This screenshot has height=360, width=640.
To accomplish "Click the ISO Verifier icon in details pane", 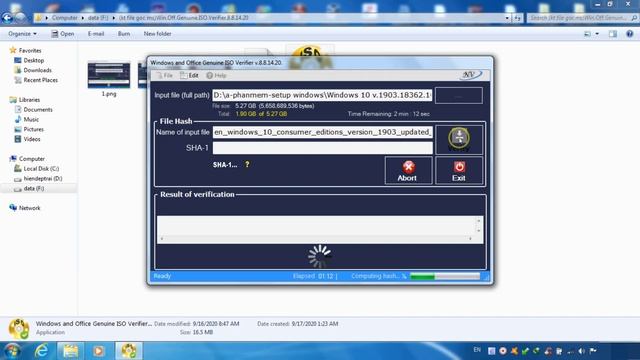I will pos(18,329).
